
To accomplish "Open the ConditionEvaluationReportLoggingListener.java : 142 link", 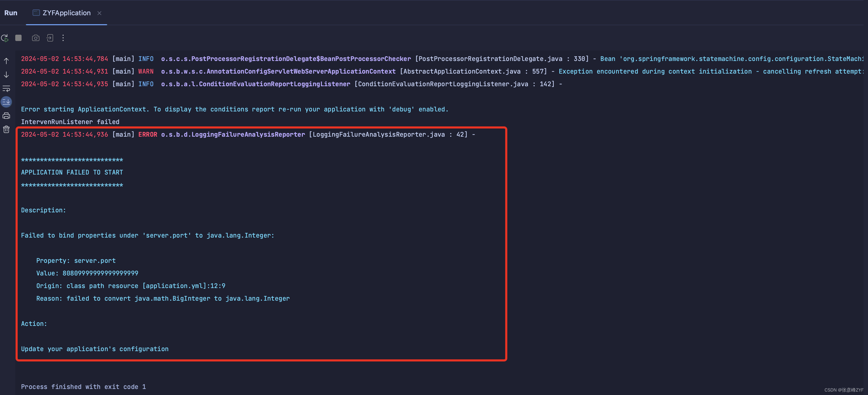I will point(454,84).
